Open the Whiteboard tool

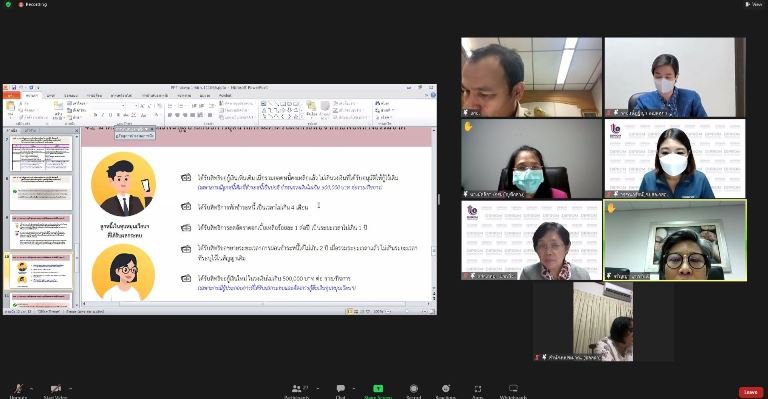click(513, 390)
